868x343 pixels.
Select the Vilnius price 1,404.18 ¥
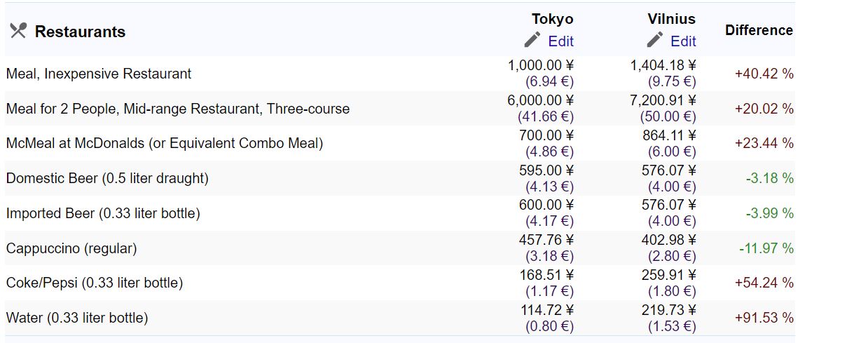coord(663,65)
